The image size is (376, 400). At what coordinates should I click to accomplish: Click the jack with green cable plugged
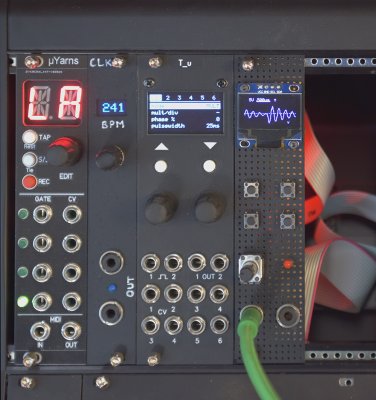[250, 315]
